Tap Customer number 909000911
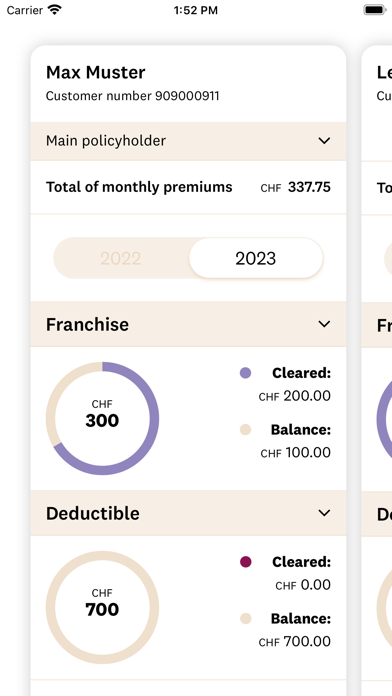This screenshot has width=392, height=696. coord(132,96)
